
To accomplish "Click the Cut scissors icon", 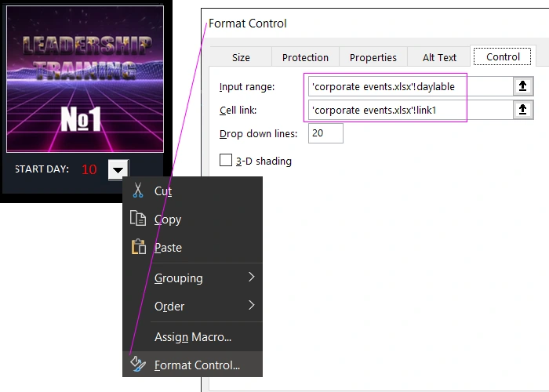I will click(x=138, y=191).
